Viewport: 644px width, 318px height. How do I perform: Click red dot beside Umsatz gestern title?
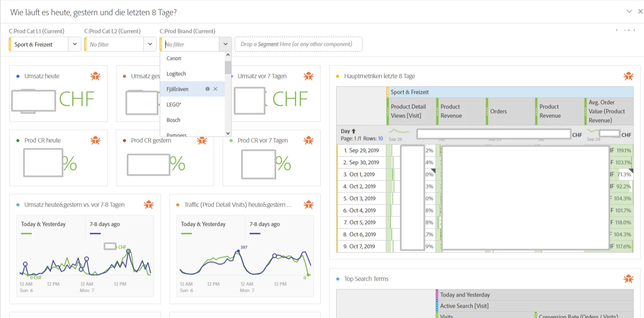point(124,76)
